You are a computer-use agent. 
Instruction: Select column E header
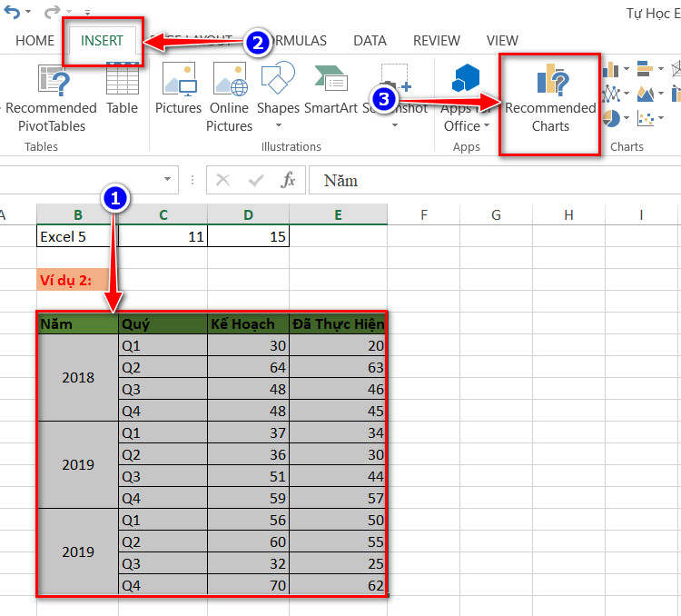pos(338,214)
